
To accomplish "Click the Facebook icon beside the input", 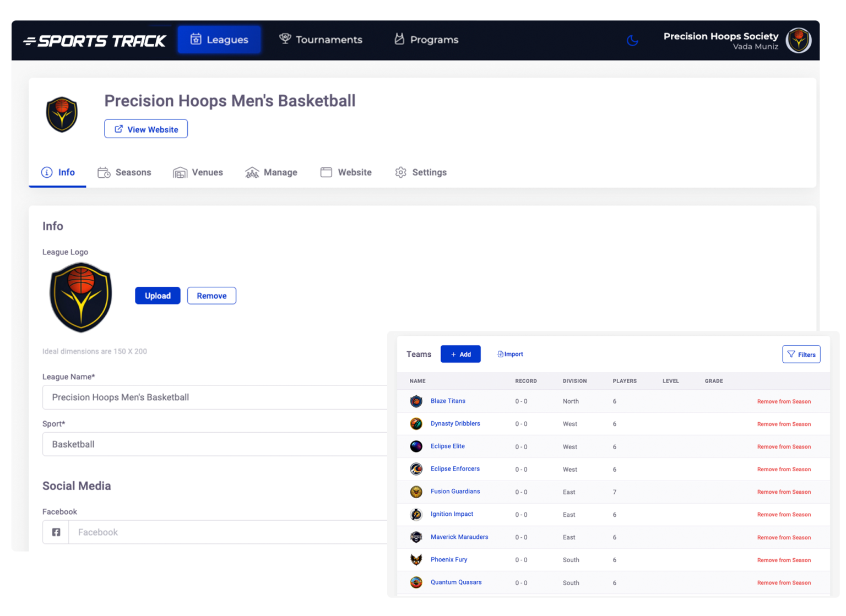I will pyautogui.click(x=56, y=532).
